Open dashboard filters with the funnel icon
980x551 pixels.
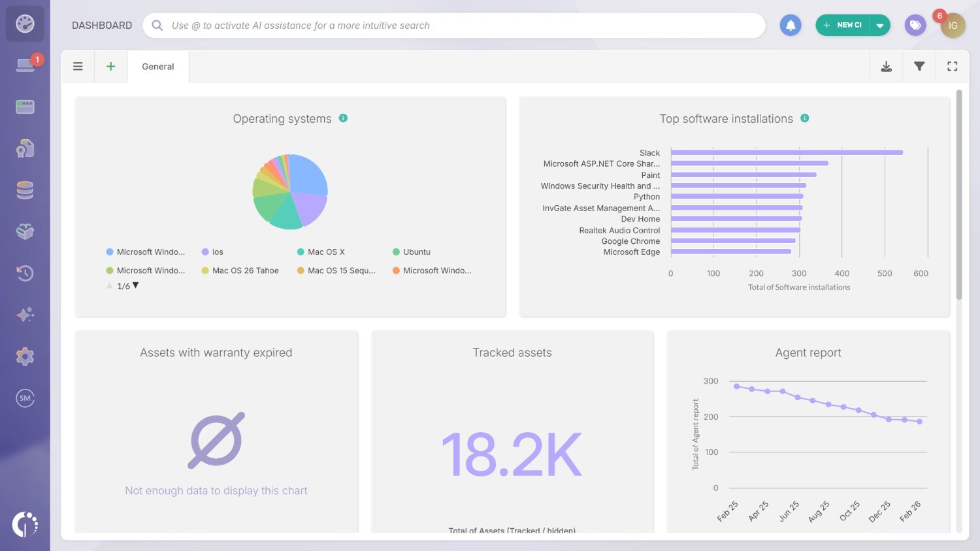pyautogui.click(x=919, y=66)
